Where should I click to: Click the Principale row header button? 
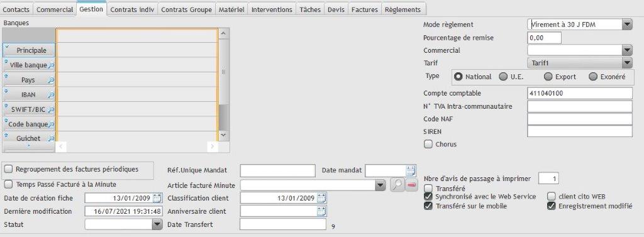[x=29, y=50]
